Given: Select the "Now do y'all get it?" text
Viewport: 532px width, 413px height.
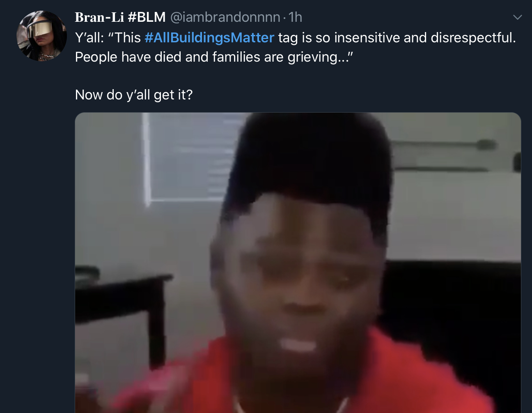Looking at the screenshot, I should pos(134,95).
